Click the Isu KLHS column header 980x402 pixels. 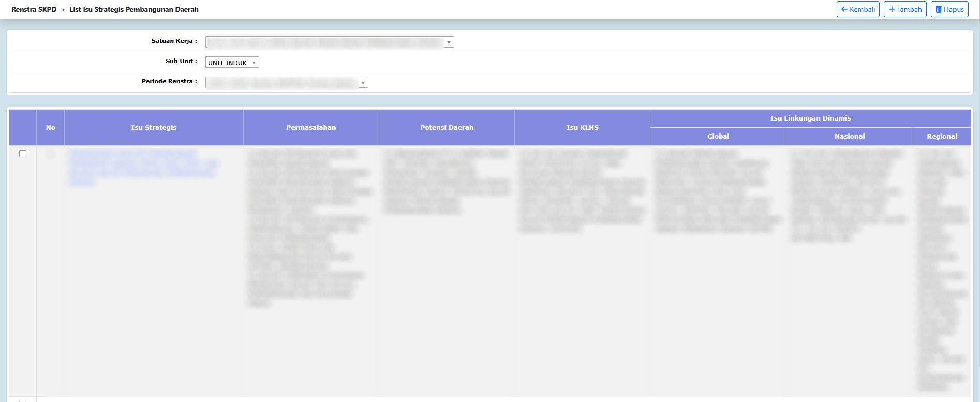click(x=582, y=128)
